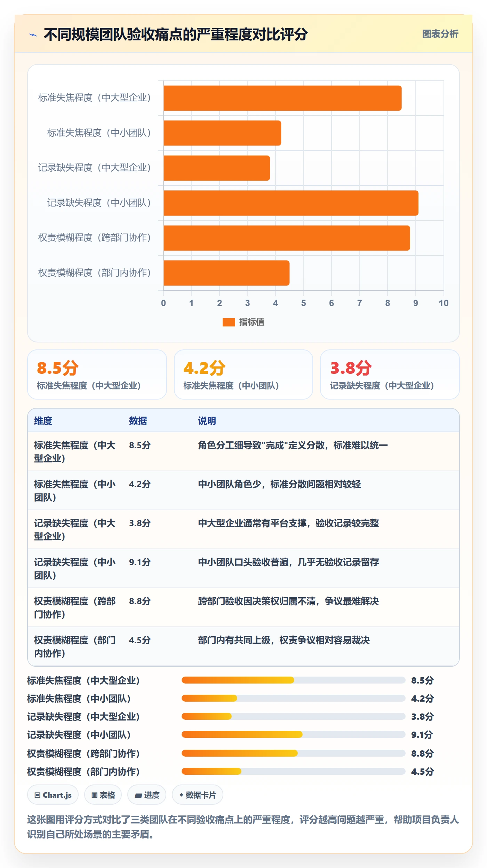Click progress bar for 权责模糊程度（跨部门协作）8.8分
The image size is (487, 868).
coord(293,753)
